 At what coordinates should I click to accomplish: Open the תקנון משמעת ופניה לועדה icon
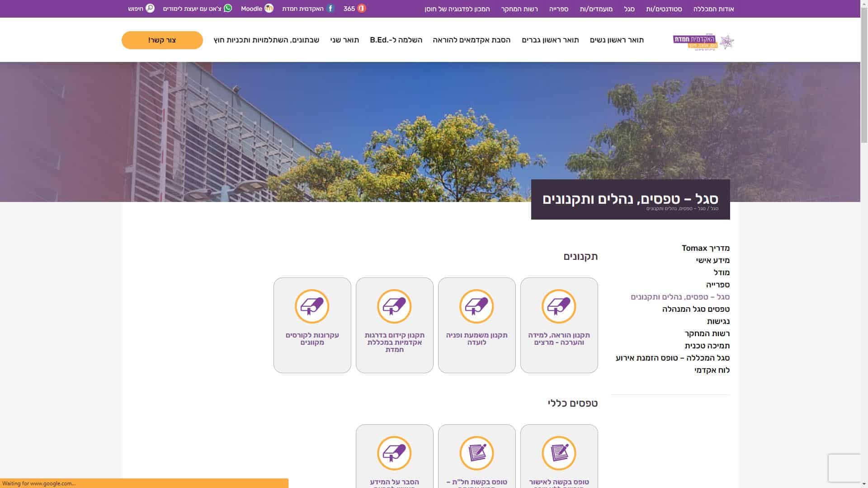coord(476,306)
